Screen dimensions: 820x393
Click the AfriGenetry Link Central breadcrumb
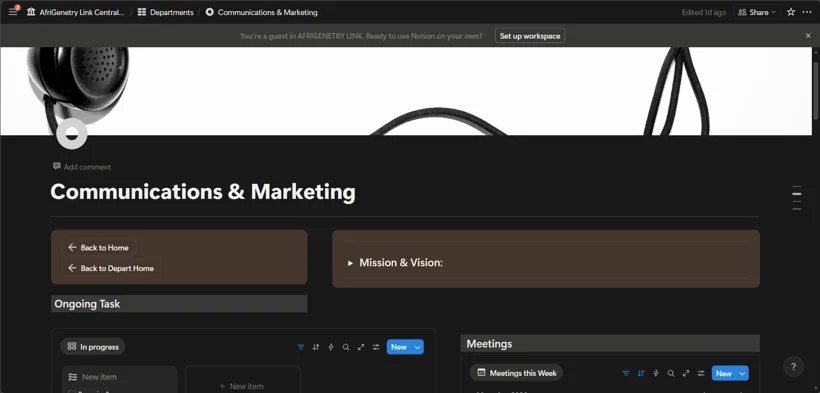(x=76, y=12)
